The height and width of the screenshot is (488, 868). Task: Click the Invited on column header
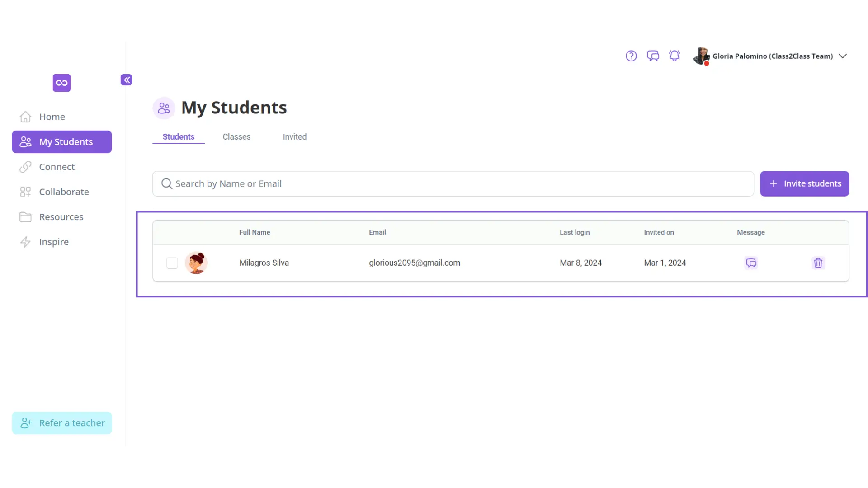click(659, 232)
